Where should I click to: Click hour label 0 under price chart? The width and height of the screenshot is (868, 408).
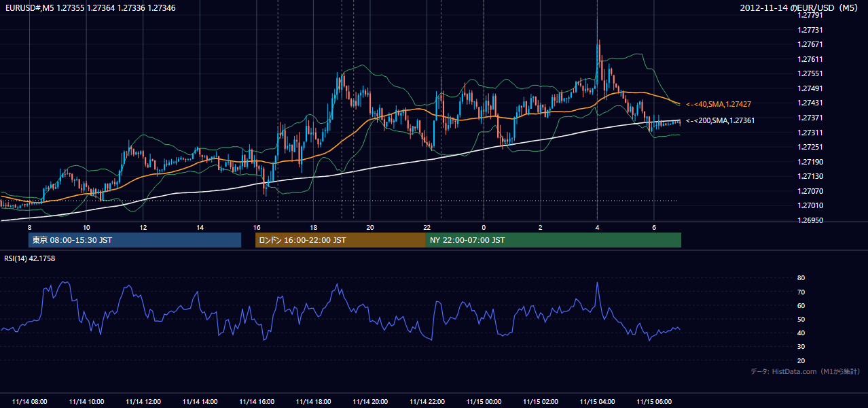pyautogui.click(x=484, y=227)
